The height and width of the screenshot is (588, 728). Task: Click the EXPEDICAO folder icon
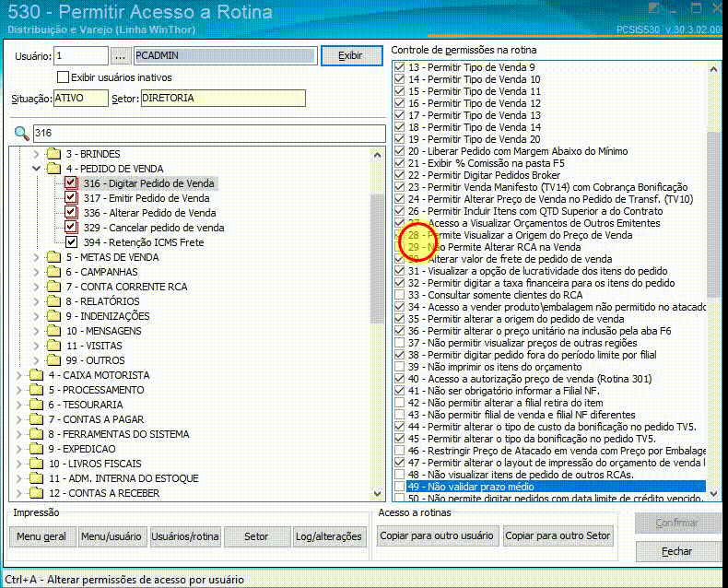36,449
